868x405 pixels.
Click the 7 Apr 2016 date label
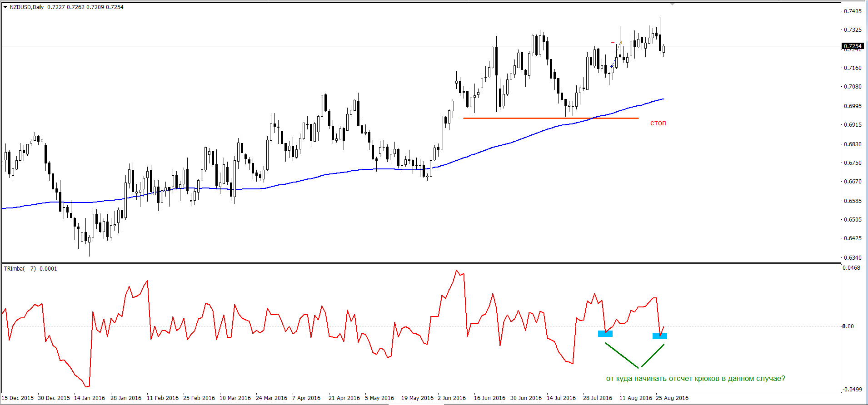pos(306,398)
